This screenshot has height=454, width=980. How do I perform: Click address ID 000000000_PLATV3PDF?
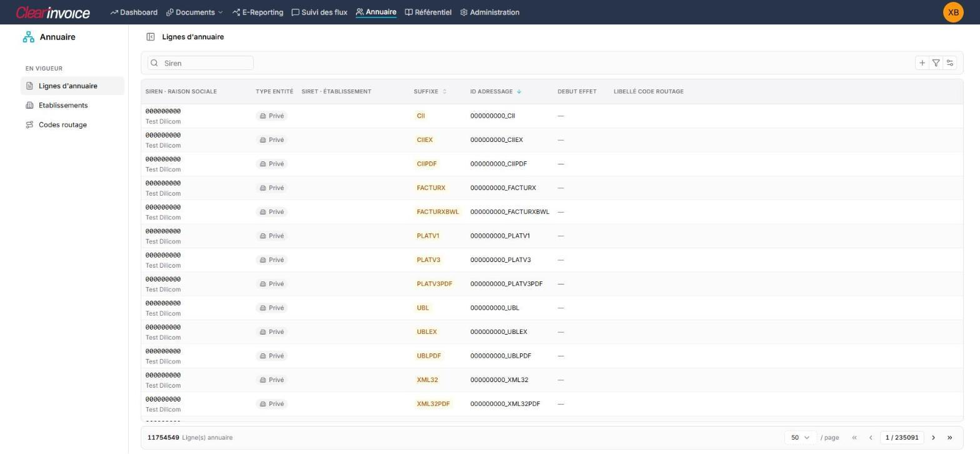(506, 284)
